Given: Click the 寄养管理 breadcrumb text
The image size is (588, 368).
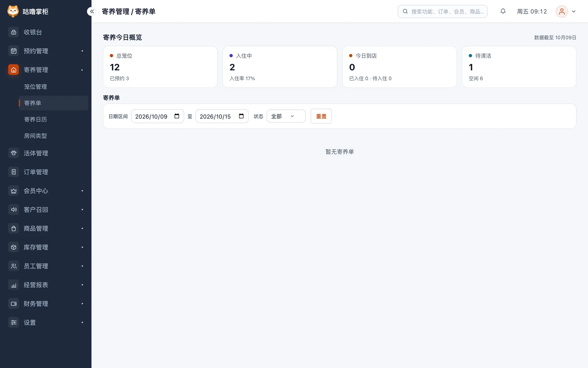Looking at the screenshot, I should (115, 11).
